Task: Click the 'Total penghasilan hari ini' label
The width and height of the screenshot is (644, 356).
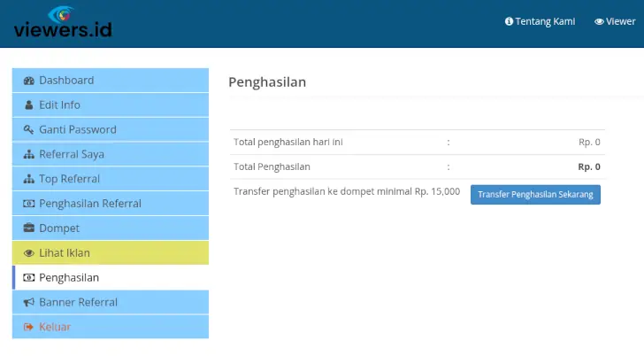Action: pos(288,142)
